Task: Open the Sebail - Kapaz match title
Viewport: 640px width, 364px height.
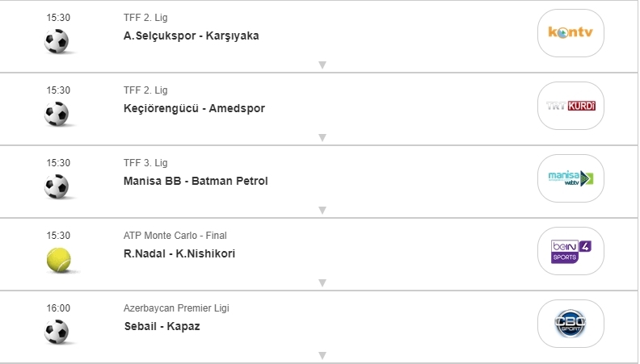Action: [x=162, y=326]
